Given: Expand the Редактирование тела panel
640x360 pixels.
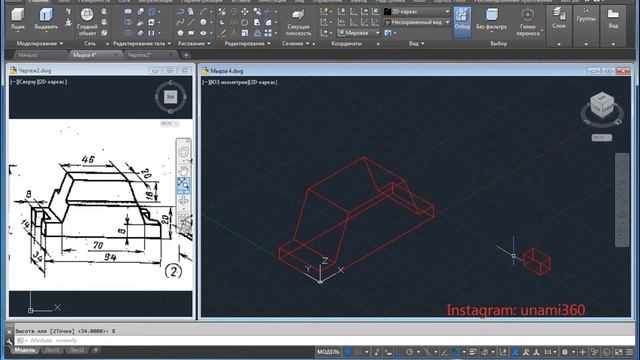Looking at the screenshot, I should [x=142, y=43].
